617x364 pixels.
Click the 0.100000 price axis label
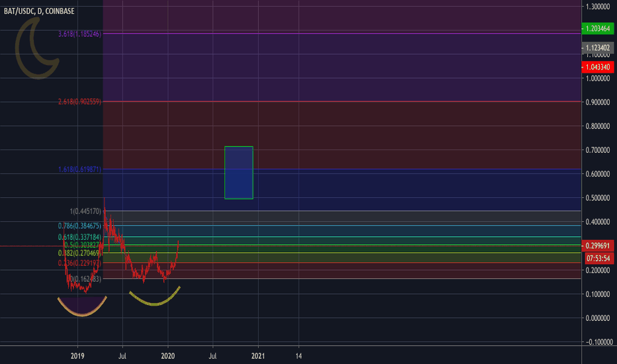(598, 295)
